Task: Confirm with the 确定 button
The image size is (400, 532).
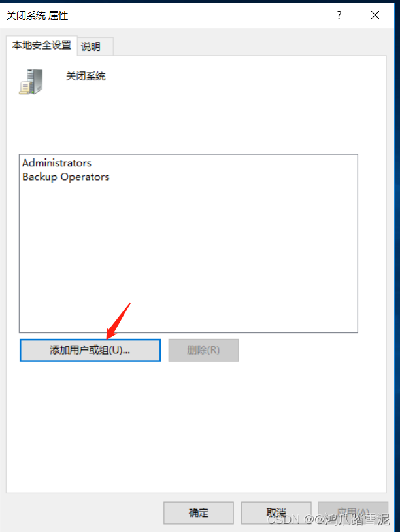Action: click(199, 513)
